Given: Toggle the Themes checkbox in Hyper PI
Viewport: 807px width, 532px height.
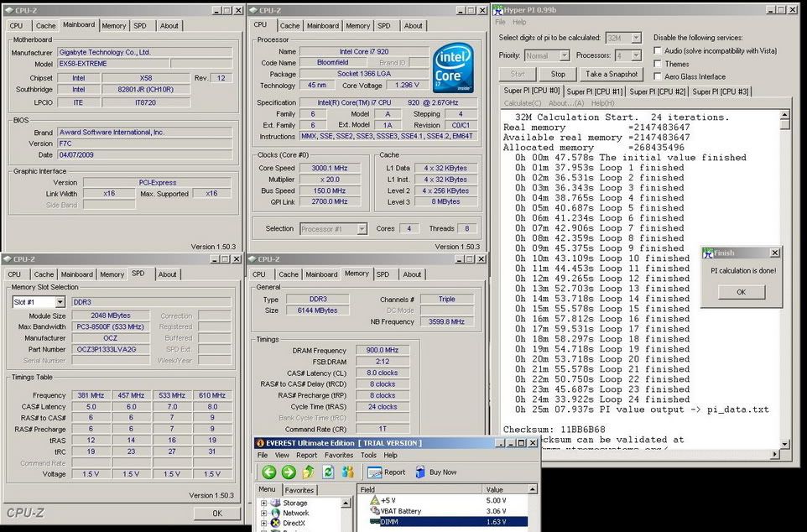Looking at the screenshot, I should (659, 64).
